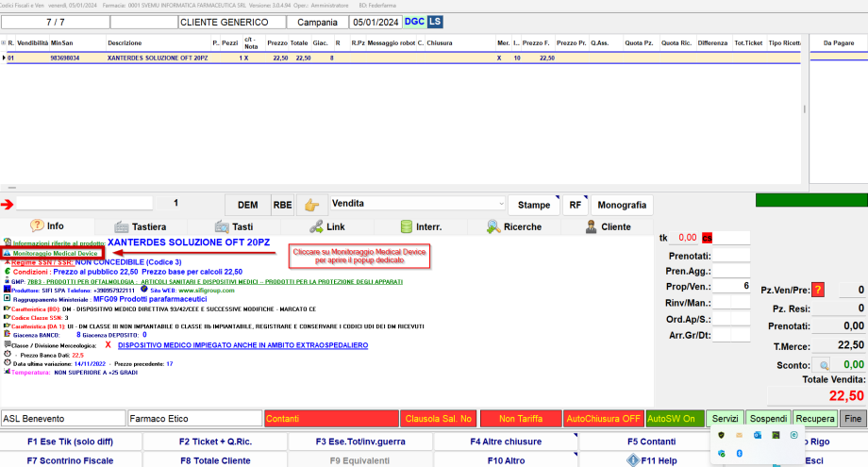Toggle Clausola Sal. No setting

point(437,418)
